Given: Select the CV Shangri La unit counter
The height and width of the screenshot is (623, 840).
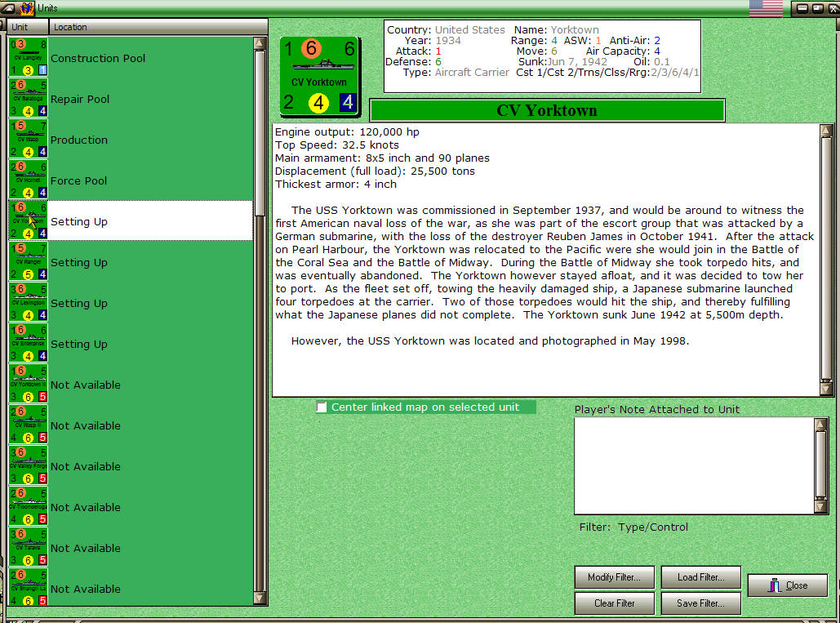Looking at the screenshot, I should tap(28, 587).
